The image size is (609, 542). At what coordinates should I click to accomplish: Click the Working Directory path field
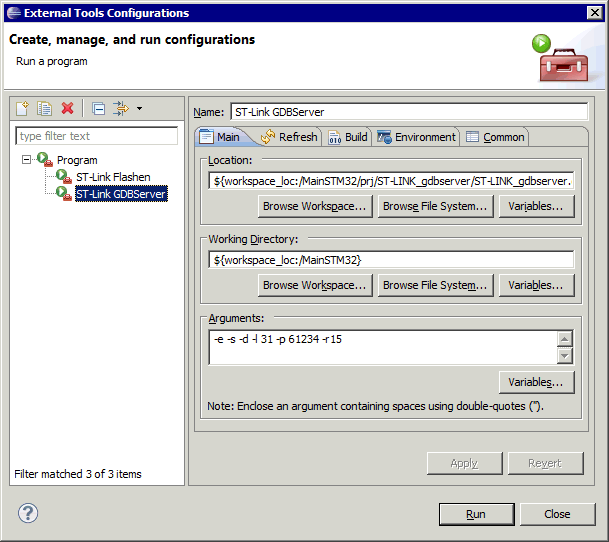tap(391, 260)
